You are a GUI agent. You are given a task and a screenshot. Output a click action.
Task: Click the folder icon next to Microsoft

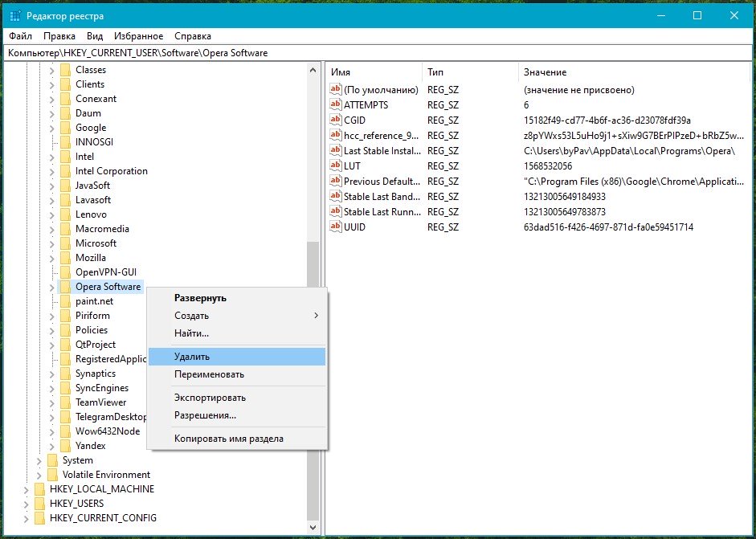tap(66, 243)
